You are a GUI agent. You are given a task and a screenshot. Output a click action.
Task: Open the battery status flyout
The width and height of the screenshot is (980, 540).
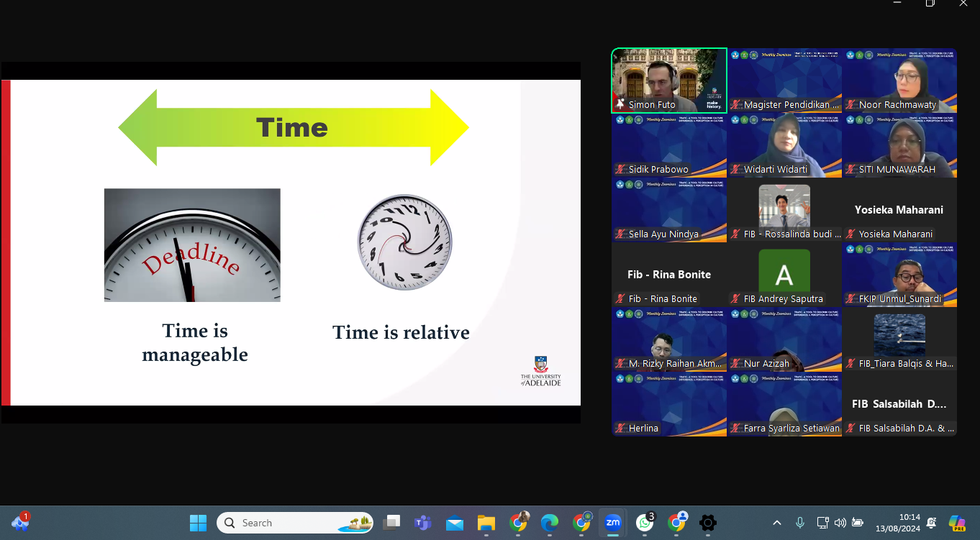point(857,523)
